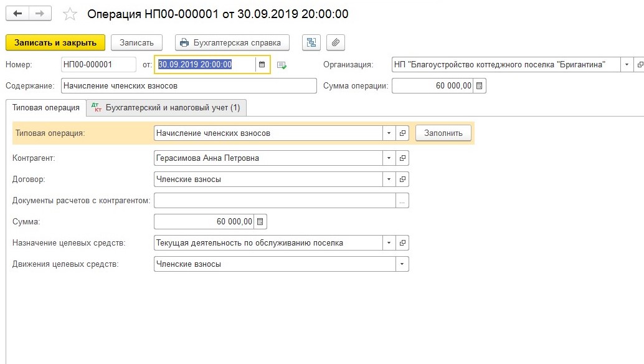Expand the Движения целевых средств dropdown
Viewport: 644px width, 364px height.
(x=402, y=264)
